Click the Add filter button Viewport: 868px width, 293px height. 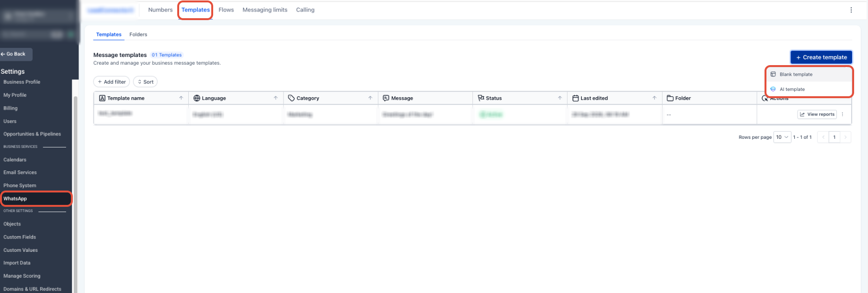(x=112, y=82)
